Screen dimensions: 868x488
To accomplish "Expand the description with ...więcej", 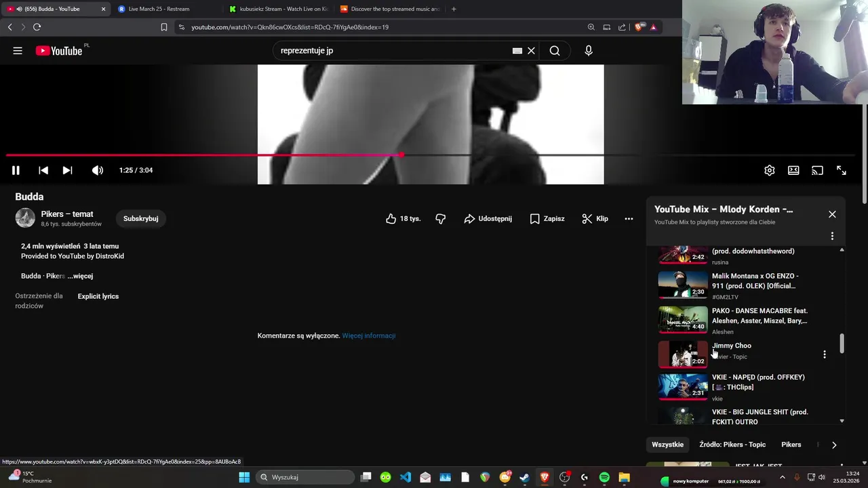I will pyautogui.click(x=80, y=276).
